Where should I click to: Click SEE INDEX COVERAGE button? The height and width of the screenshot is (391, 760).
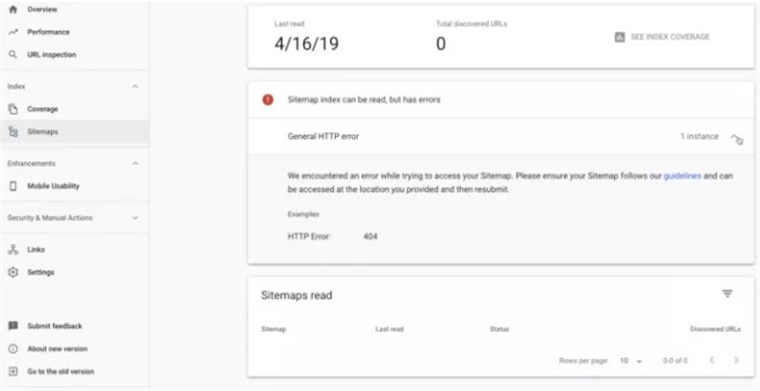coord(662,37)
